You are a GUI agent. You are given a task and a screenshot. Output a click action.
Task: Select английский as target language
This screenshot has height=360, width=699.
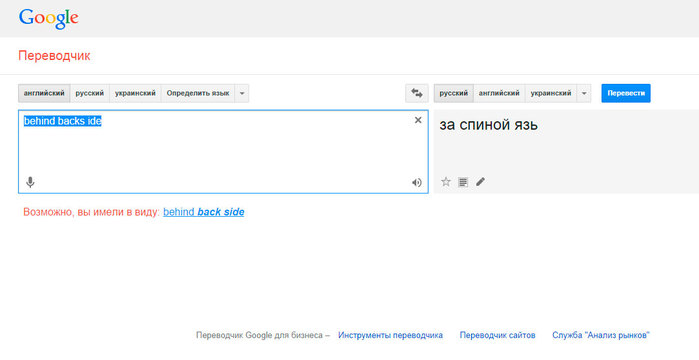[x=499, y=93]
